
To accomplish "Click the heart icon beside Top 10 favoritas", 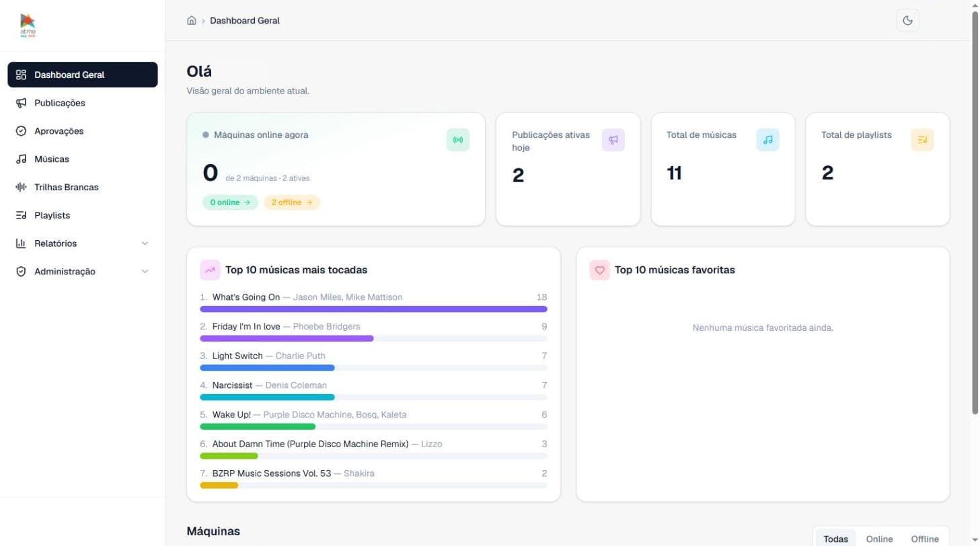I will pos(600,270).
